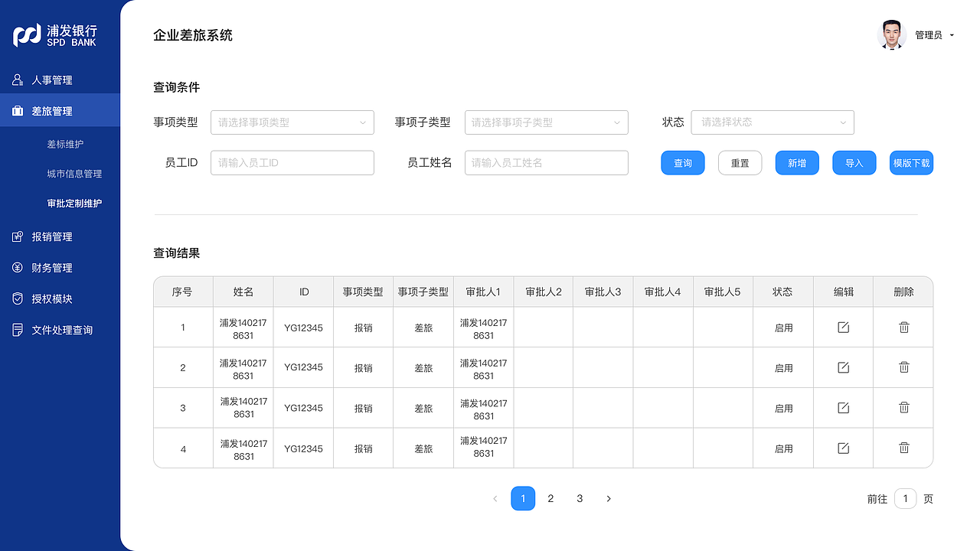The image size is (980, 551).
Task: Click the 差旅管理 briefcase icon
Action: pyautogui.click(x=18, y=111)
